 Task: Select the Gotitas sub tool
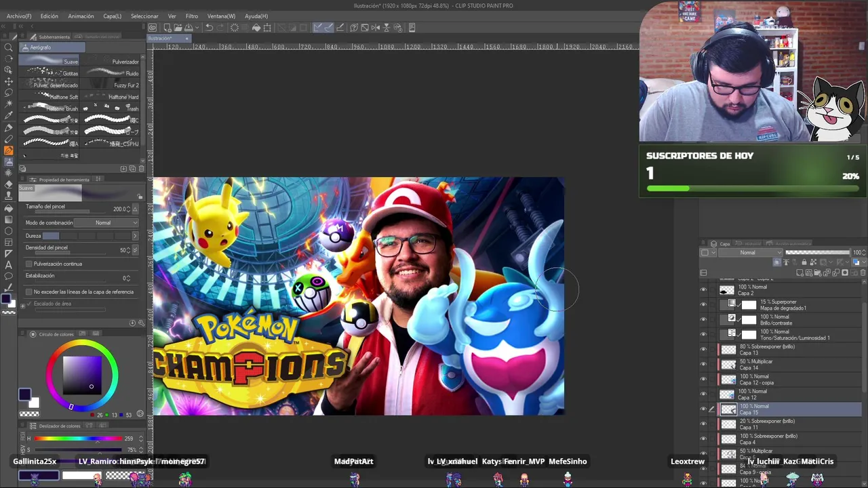pyautogui.click(x=50, y=73)
